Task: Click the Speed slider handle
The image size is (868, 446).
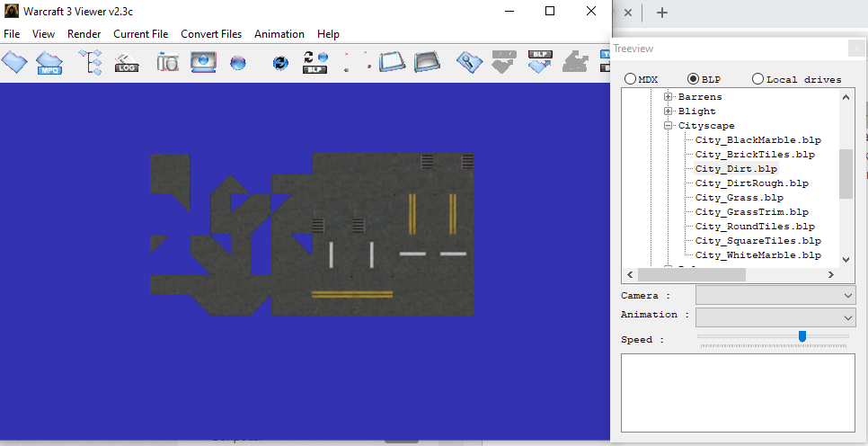Action: [802, 336]
